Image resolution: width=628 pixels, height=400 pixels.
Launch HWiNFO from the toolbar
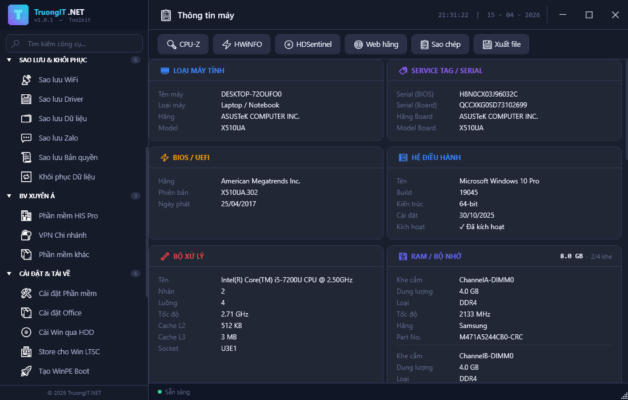[x=241, y=45]
